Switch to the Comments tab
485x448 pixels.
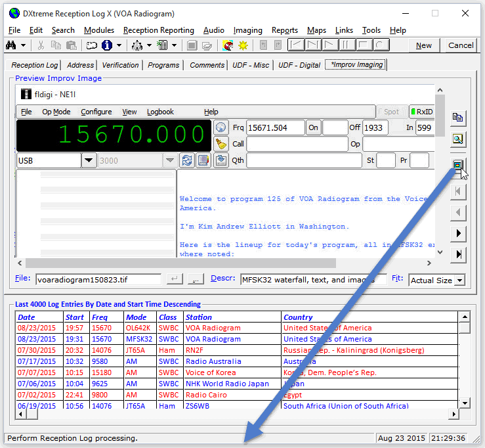coord(207,65)
